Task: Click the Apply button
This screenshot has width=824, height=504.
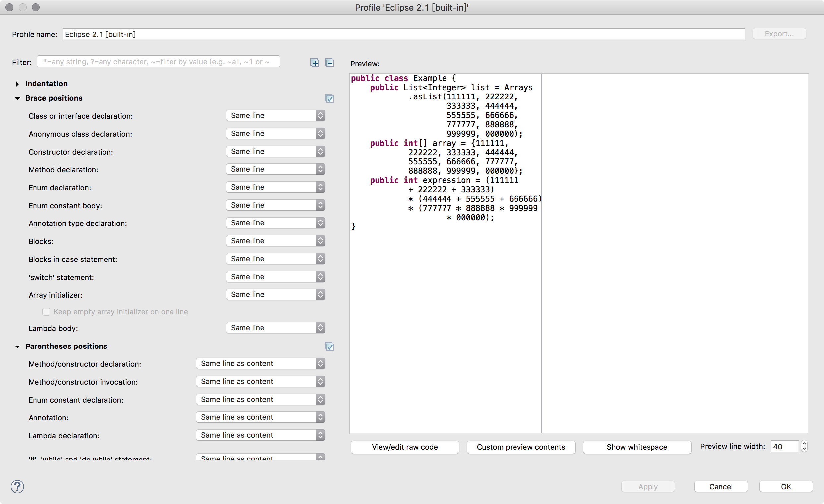Action: (648, 487)
